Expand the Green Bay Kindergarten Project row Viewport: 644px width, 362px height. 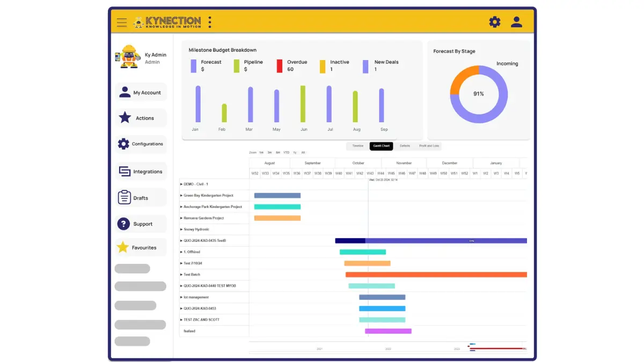coord(182,195)
